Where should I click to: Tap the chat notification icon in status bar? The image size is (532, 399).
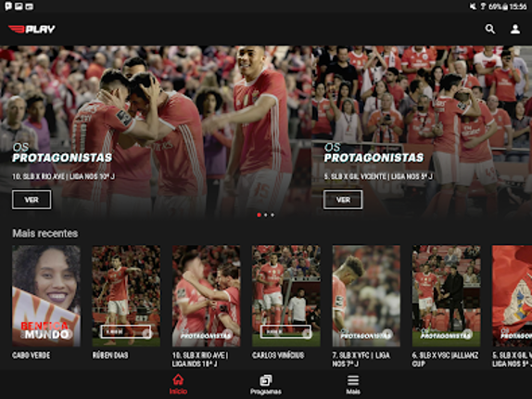[8, 6]
